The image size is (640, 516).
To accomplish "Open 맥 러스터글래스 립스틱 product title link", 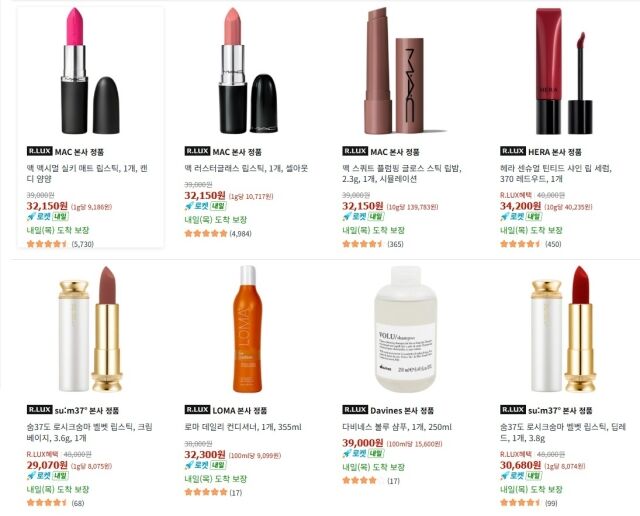I will coord(246,168).
